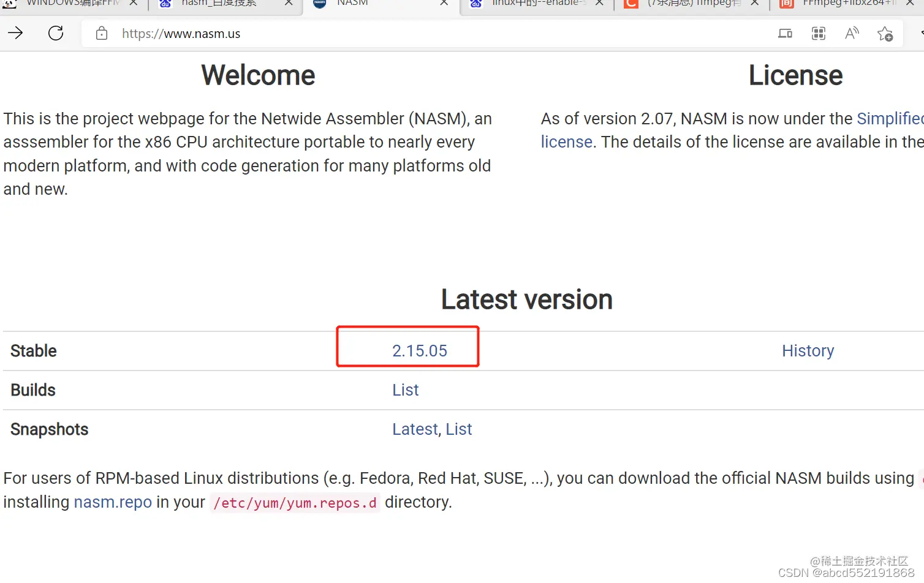Click the Builds row label
Screen dimensions: 924x583
click(x=33, y=390)
